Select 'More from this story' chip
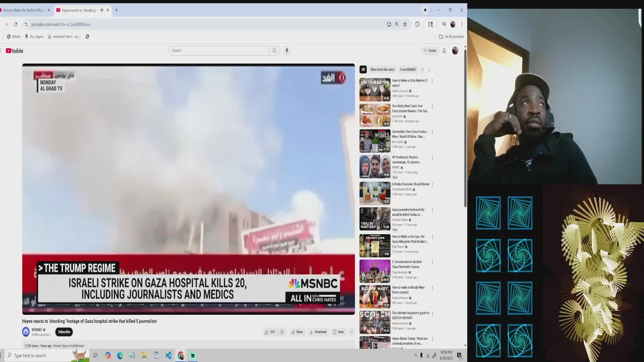Screen dimensions: 644x362 382,69
